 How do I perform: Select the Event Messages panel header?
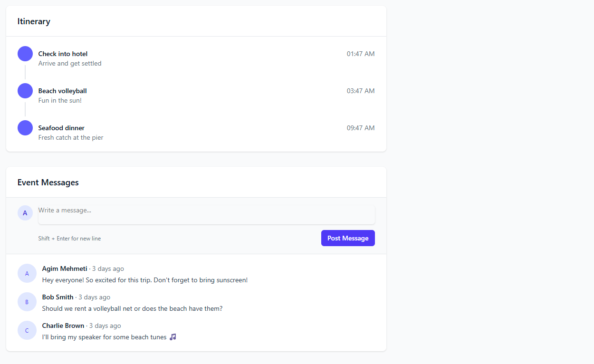[x=48, y=182]
